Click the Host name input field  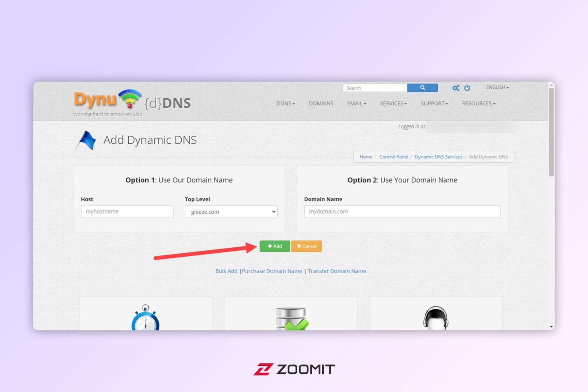pos(127,211)
